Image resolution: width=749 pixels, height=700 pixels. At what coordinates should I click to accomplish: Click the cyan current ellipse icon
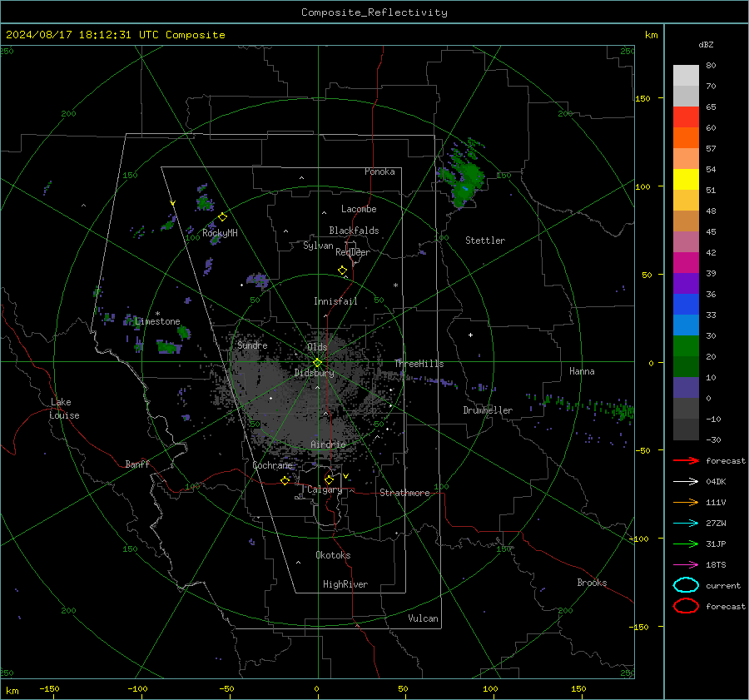click(686, 585)
